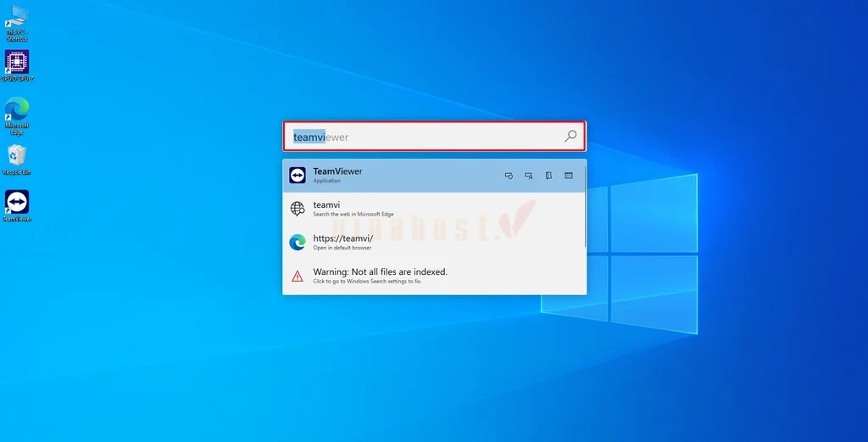Screen dimensions: 868x442
Task: Open the Not all files are indexed warning
Action: coord(434,276)
